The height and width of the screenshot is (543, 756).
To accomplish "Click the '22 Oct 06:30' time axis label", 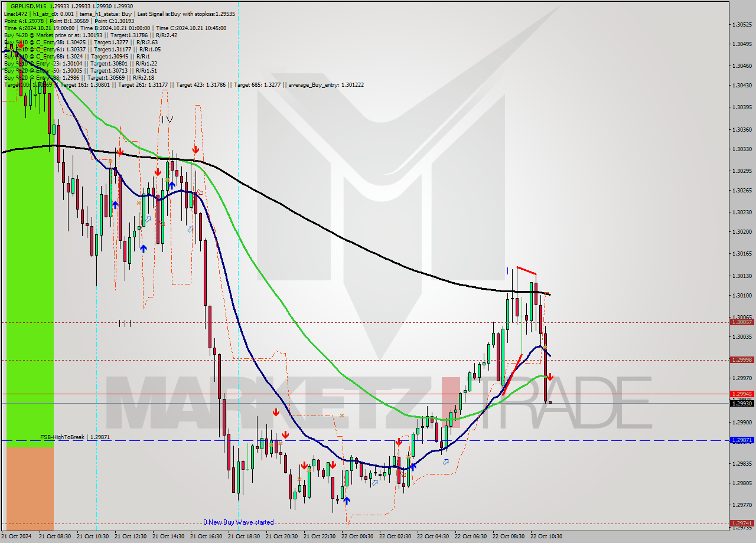I will (x=471, y=537).
